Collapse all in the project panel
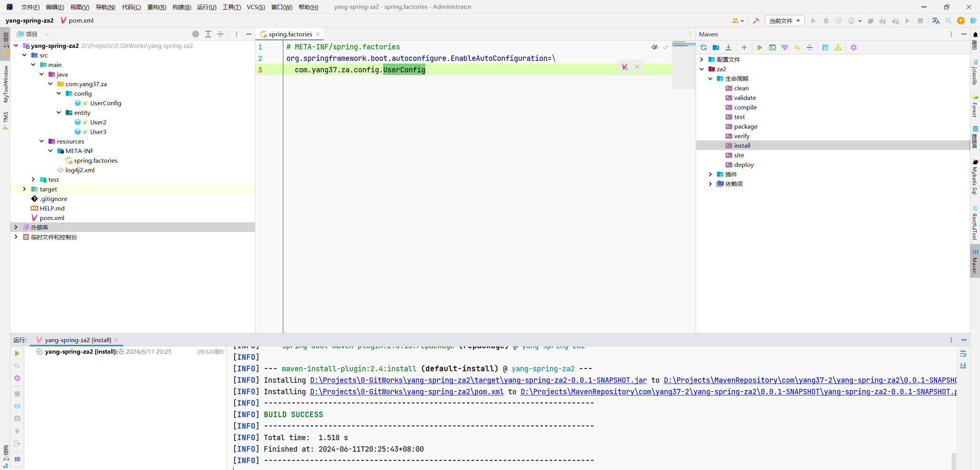 click(220, 34)
